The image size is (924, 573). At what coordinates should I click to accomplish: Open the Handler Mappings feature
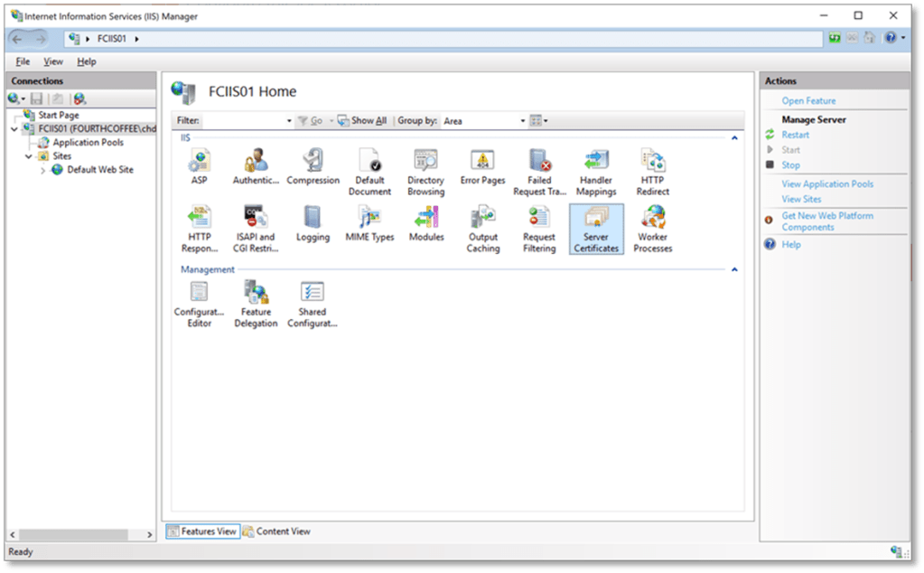(596, 172)
